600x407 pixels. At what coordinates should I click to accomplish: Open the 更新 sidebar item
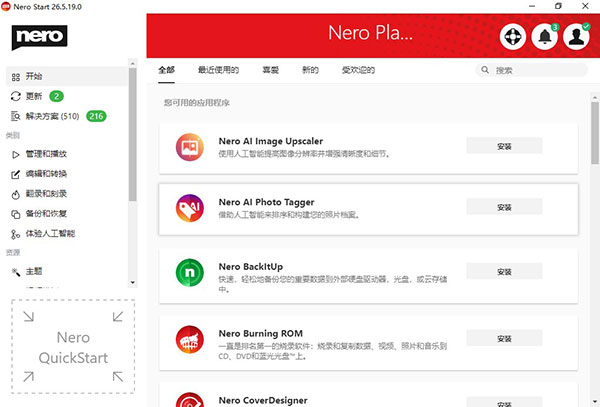tap(67, 96)
